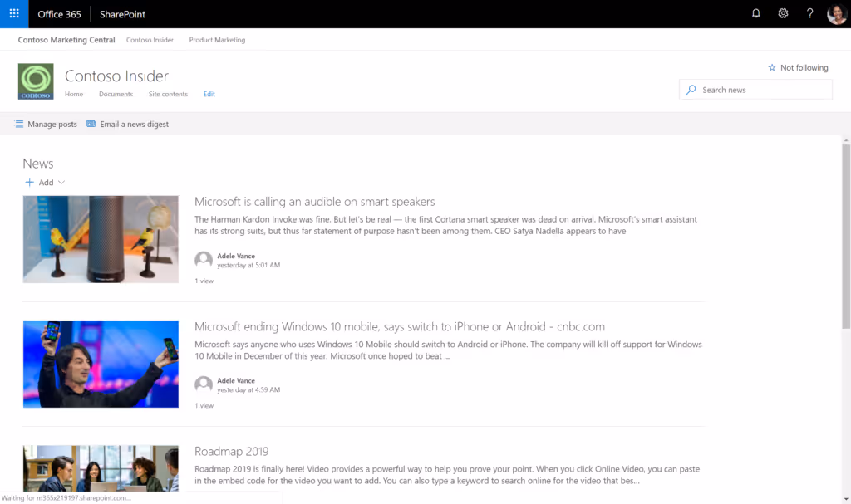Image resolution: width=851 pixels, height=504 pixels.
Task: Click the Roadmap 2019 article description text
Action: point(447,475)
